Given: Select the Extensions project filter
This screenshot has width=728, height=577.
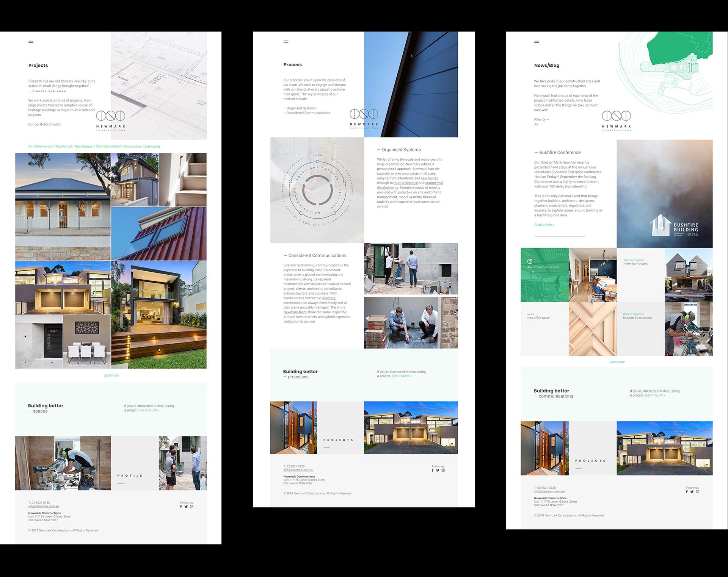Looking at the screenshot, I should 152,146.
